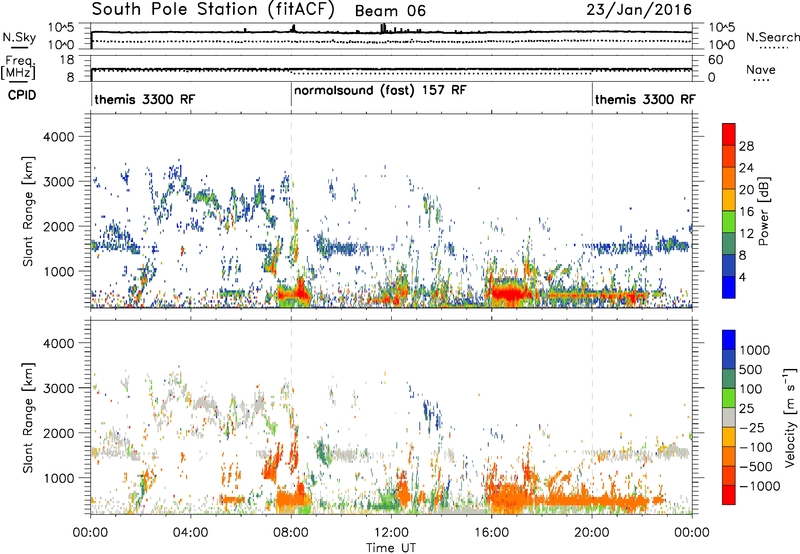Click the bright blue Power segment below 4
The image size is (800, 554).
pos(729,287)
